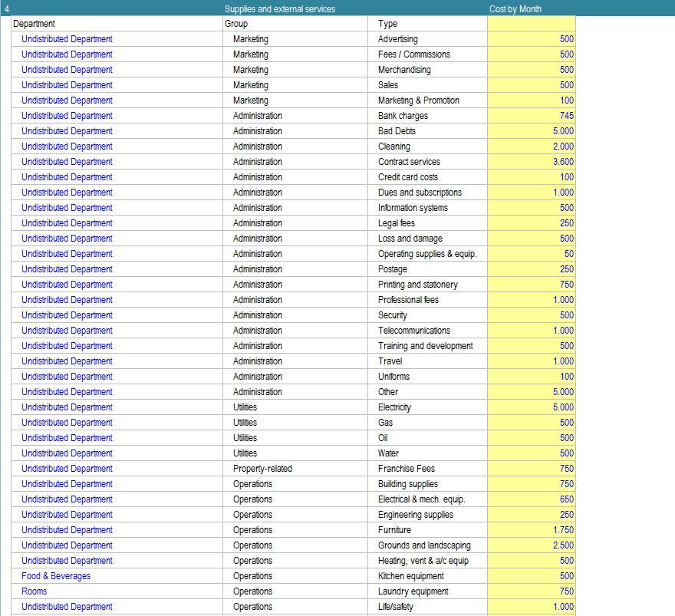The height and width of the screenshot is (616, 675).
Task: Click Dues and subscriptions cell
Action: [427, 193]
